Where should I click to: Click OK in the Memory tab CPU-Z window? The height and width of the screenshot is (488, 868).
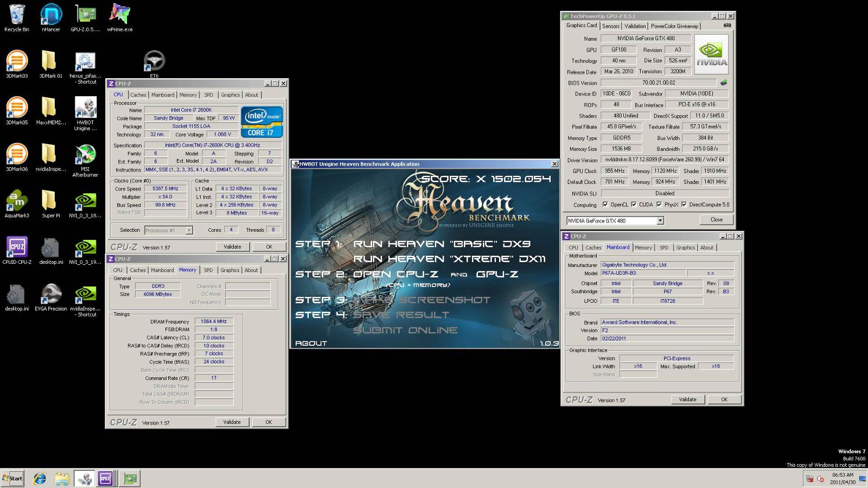[268, 422]
